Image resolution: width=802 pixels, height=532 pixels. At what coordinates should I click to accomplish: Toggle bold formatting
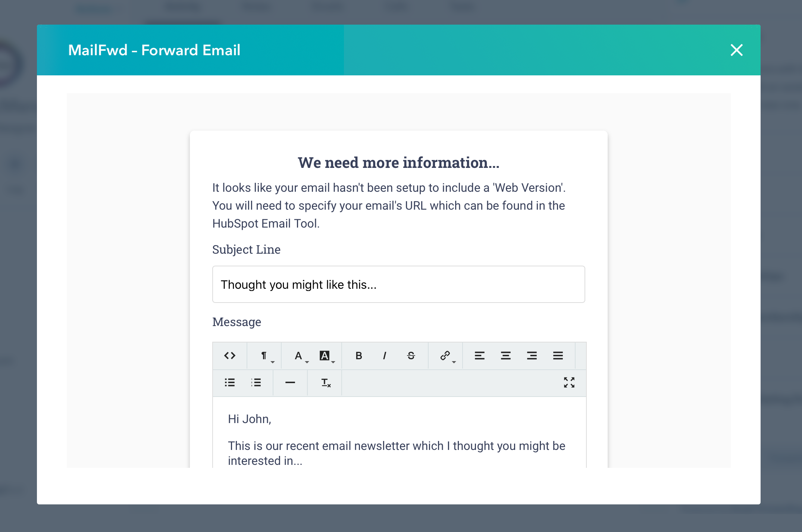coord(359,356)
